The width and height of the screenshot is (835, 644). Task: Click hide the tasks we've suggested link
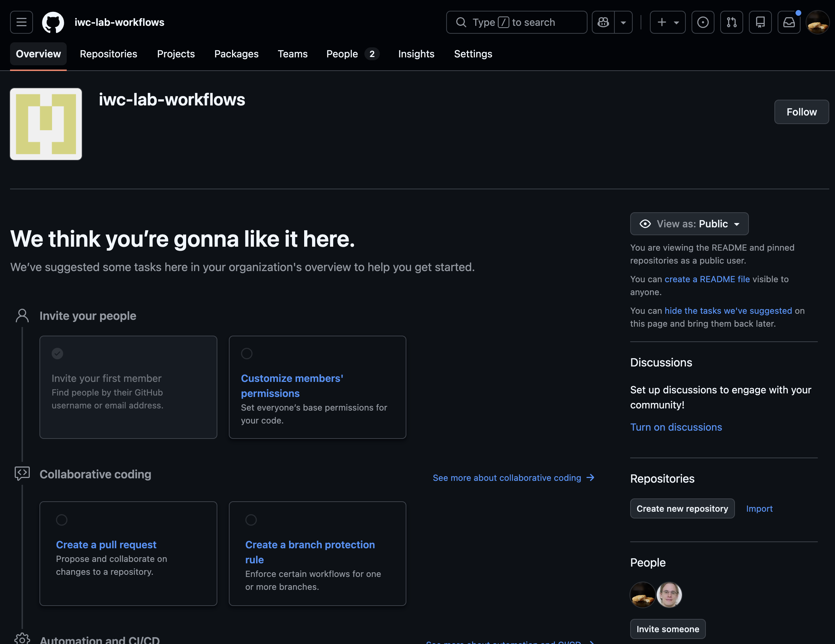click(x=728, y=311)
